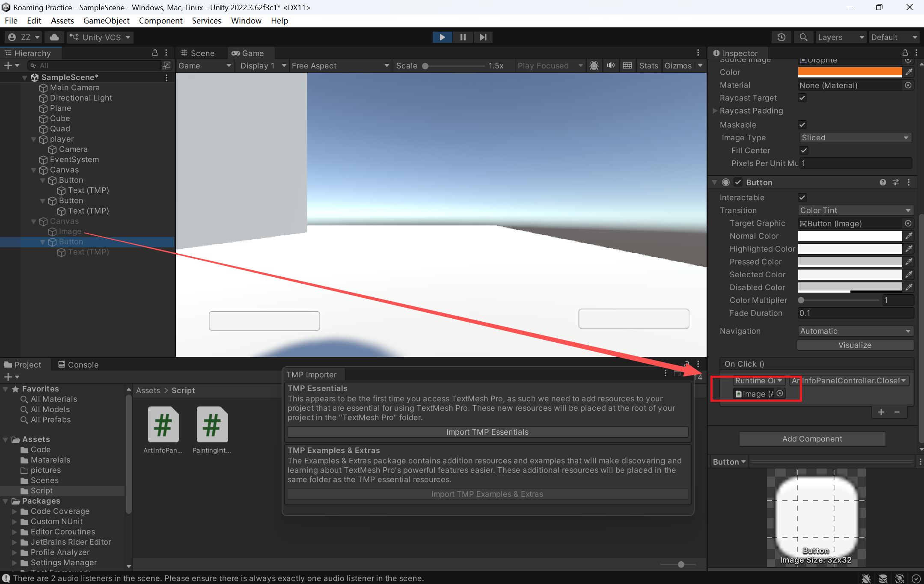This screenshot has width=924, height=584.
Task: Click the Inspector lock icon
Action: (905, 53)
